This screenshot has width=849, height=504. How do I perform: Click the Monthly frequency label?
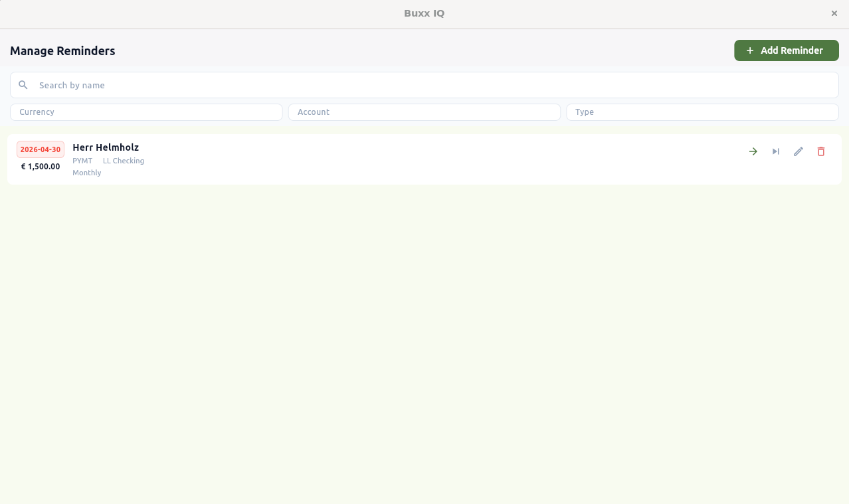[87, 173]
